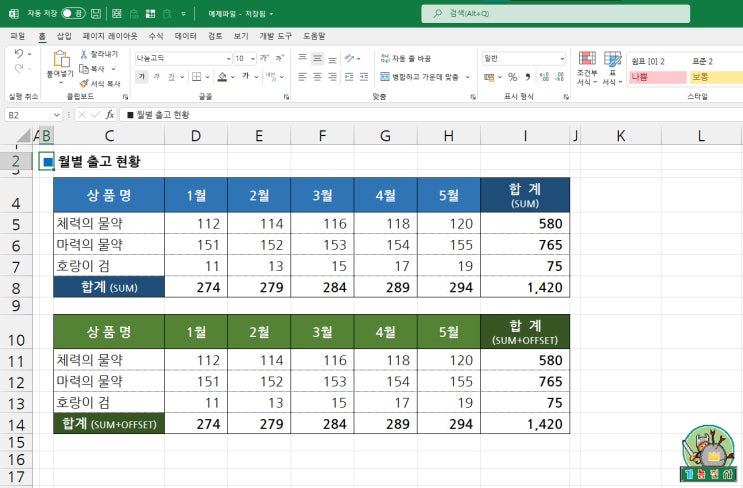Open the 도움말 ribbon tab
743x488 pixels.
click(x=314, y=36)
